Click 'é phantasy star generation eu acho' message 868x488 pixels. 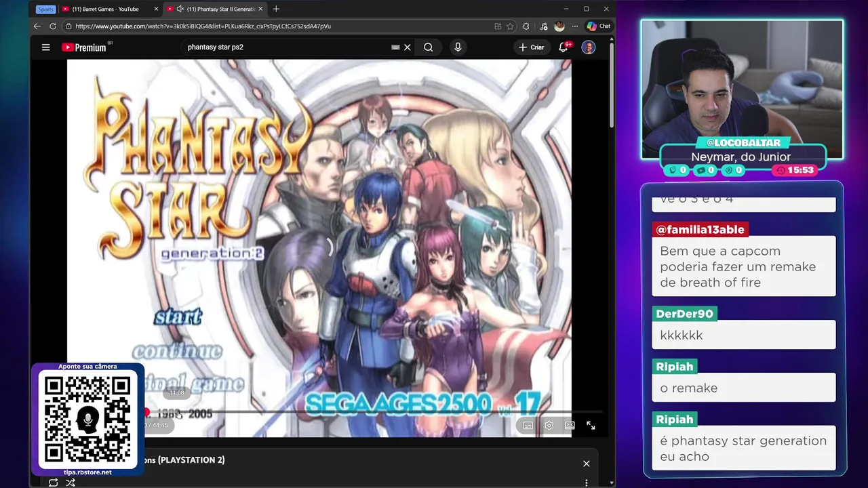[743, 449]
